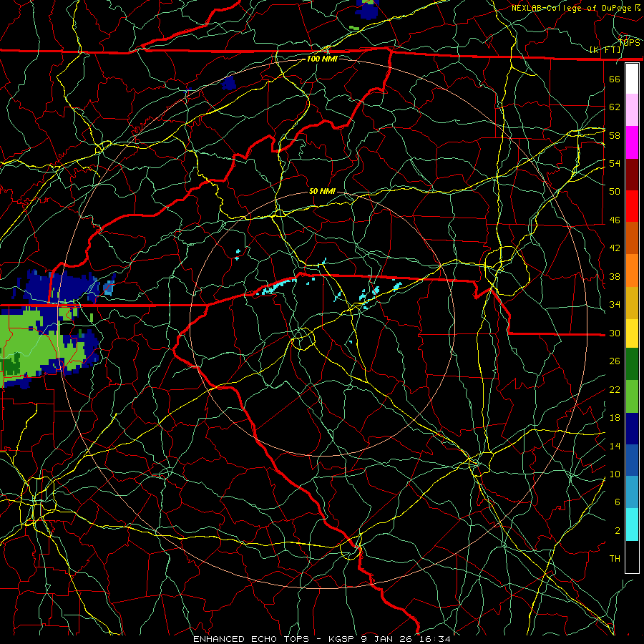Click the legend value "54"
Screen dimensions: 644x644
(x=615, y=164)
